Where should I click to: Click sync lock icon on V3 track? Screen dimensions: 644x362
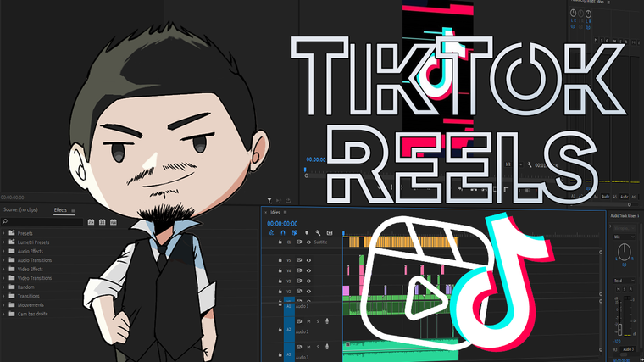[299, 281]
